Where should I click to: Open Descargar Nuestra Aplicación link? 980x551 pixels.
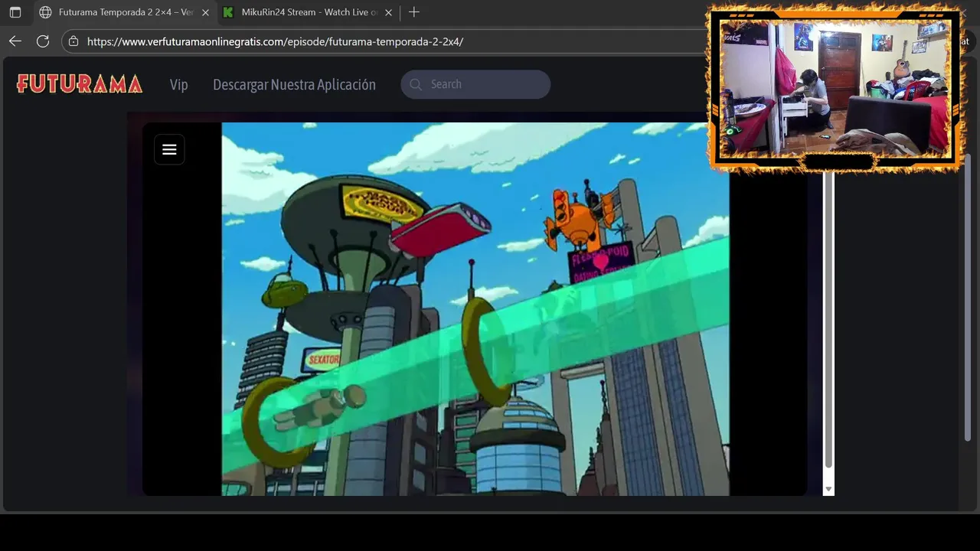click(294, 84)
